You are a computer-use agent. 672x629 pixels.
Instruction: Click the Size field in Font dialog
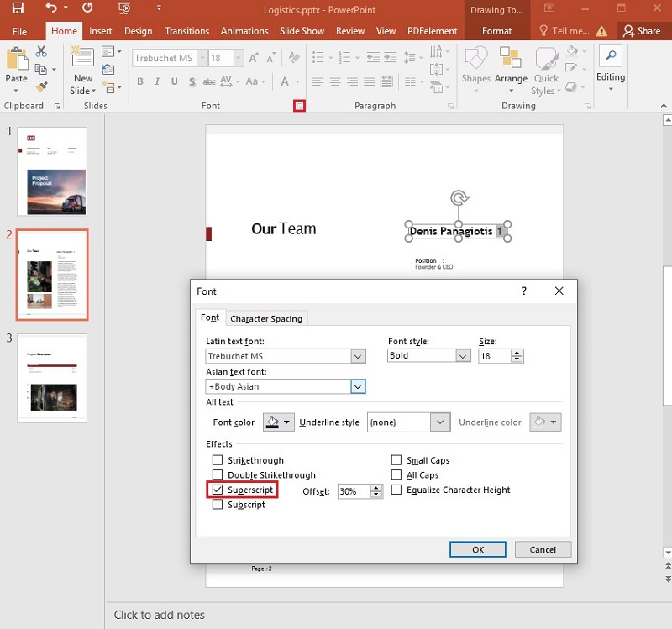495,356
